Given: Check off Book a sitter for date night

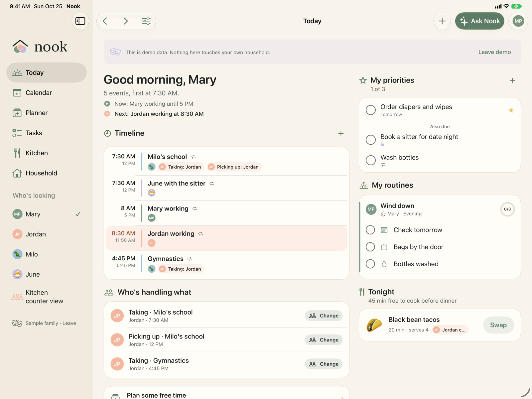Looking at the screenshot, I should click(x=370, y=140).
